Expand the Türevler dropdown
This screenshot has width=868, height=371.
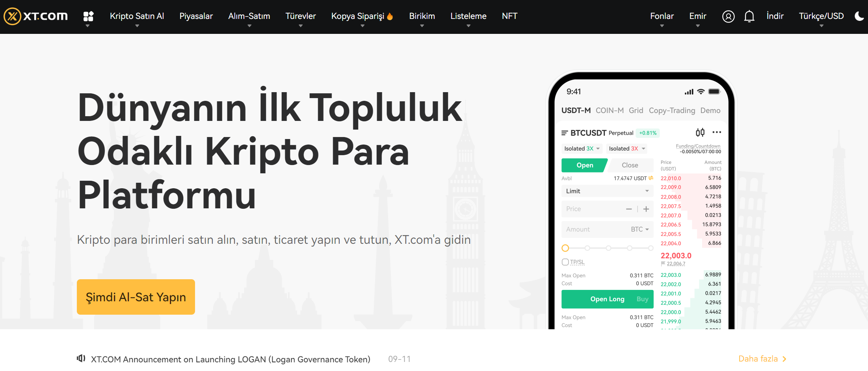(x=301, y=16)
